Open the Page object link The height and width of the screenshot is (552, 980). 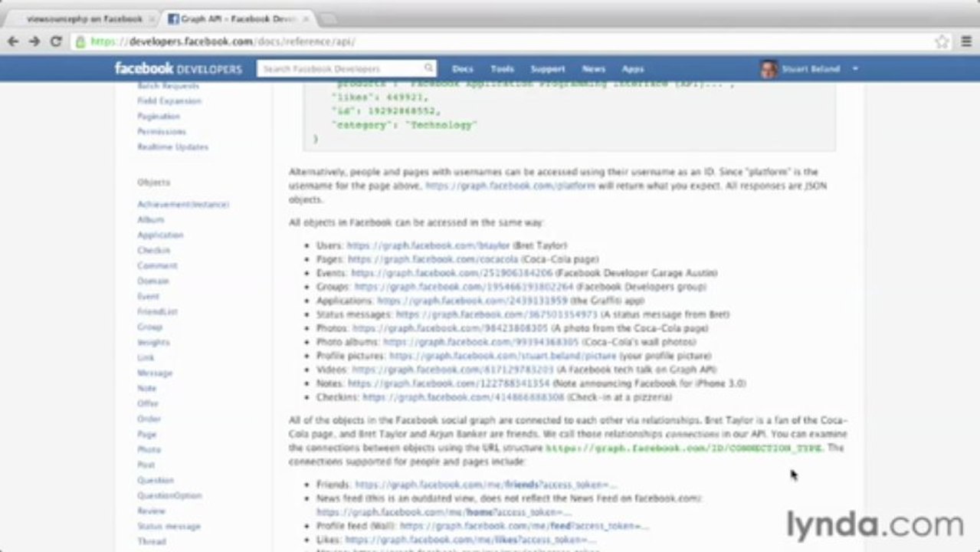[147, 435]
